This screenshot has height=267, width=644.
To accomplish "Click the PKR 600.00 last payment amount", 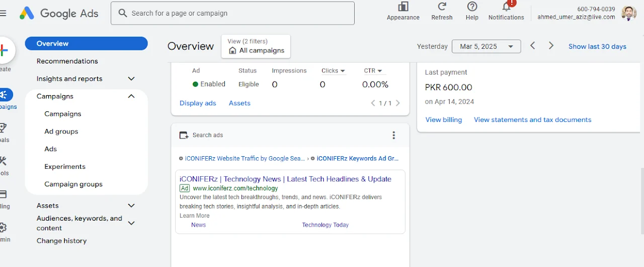I will point(448,88).
